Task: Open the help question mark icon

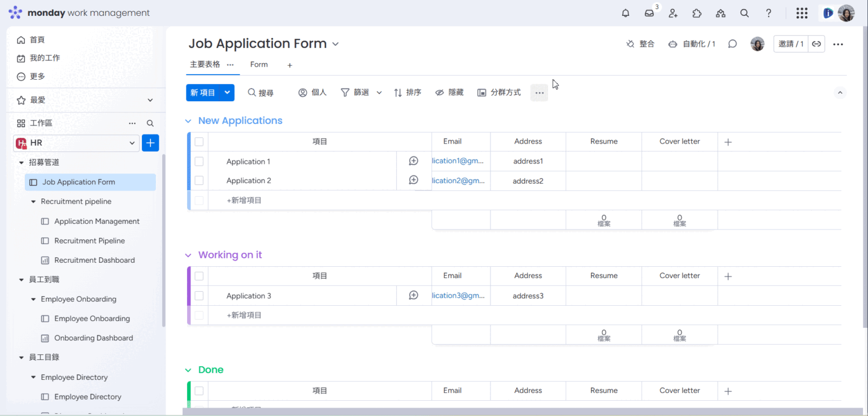Action: coord(769,13)
